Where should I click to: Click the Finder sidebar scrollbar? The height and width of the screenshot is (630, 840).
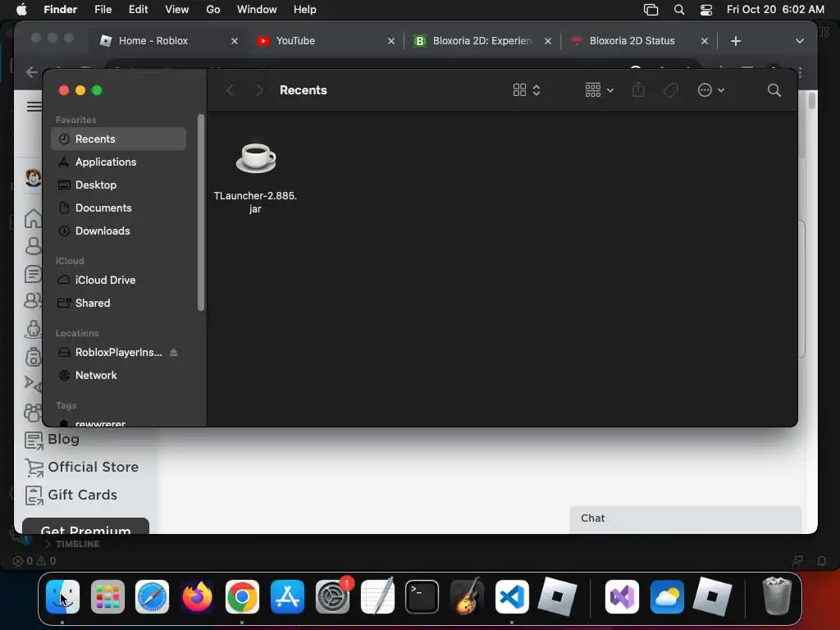[x=201, y=212]
